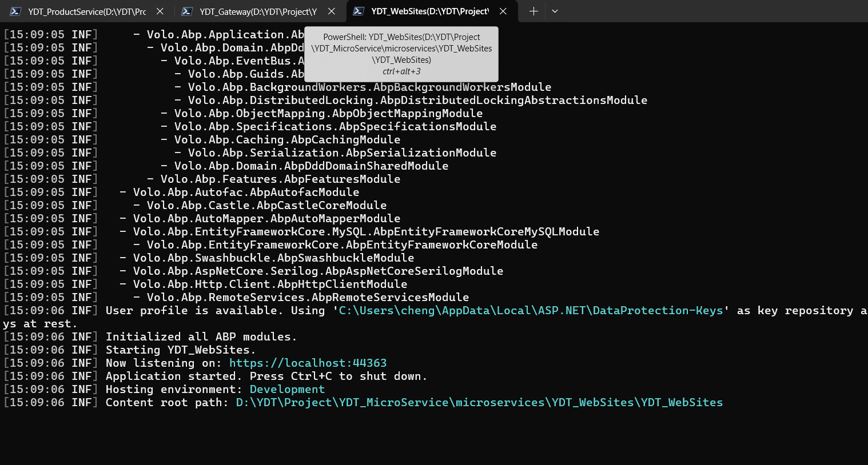Click the 'Now listening on:' text

click(x=164, y=363)
